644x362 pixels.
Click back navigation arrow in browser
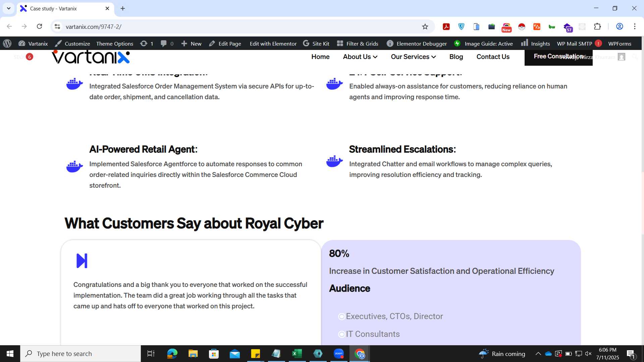pyautogui.click(x=9, y=26)
